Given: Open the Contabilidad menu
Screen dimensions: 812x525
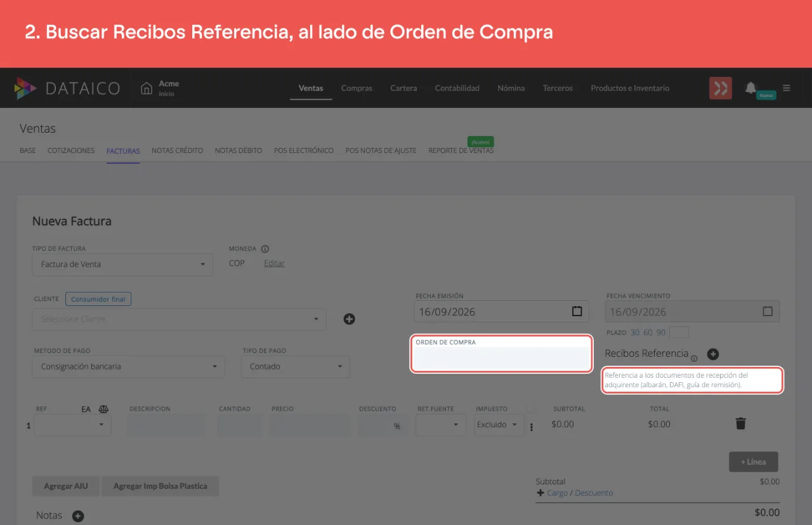Looking at the screenshot, I should coord(457,88).
